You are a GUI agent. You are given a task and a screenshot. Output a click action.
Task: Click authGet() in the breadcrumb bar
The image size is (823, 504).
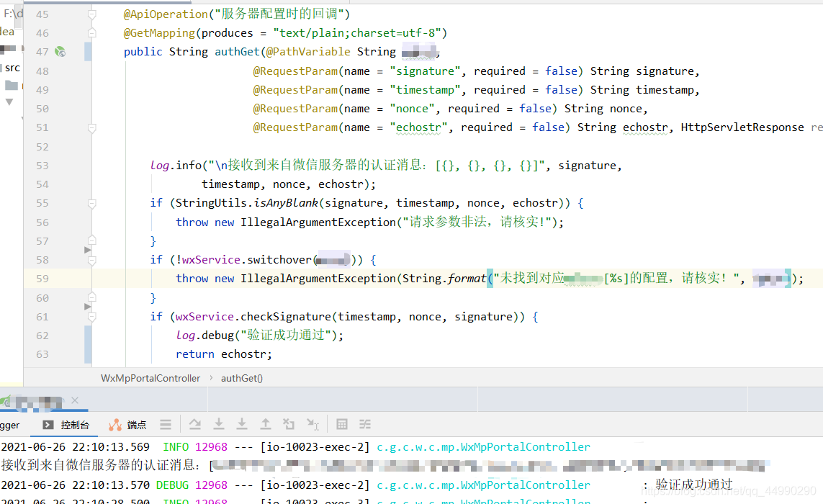pos(241,378)
